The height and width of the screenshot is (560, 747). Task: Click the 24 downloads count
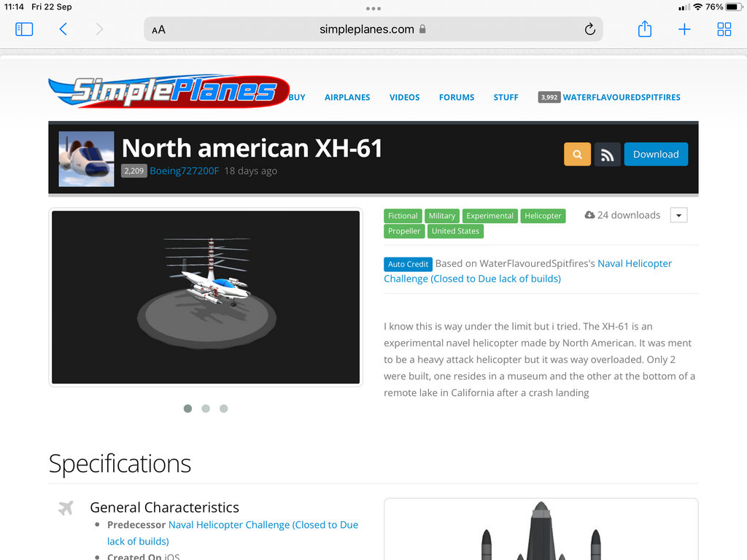629,215
